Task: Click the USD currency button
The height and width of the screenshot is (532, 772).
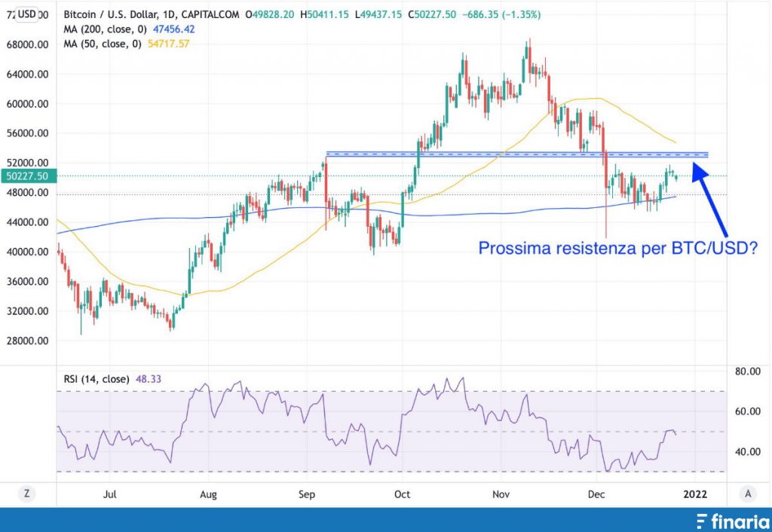Action: 27,14
